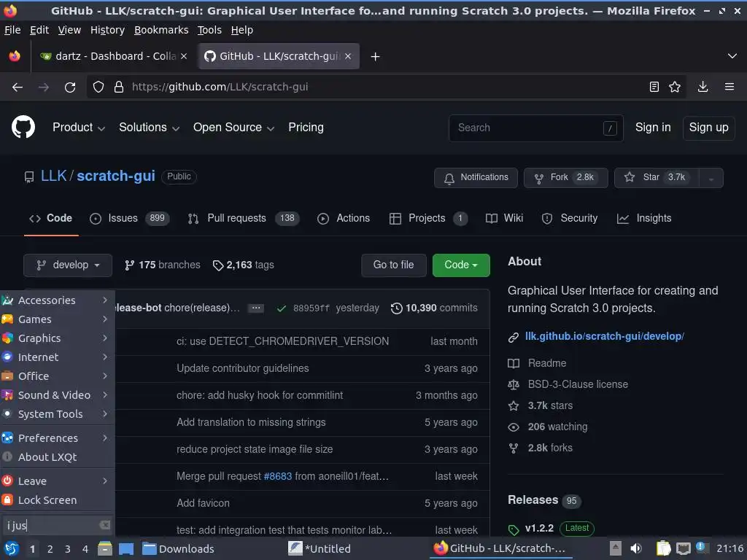Click the GitHub search field

pos(535,128)
